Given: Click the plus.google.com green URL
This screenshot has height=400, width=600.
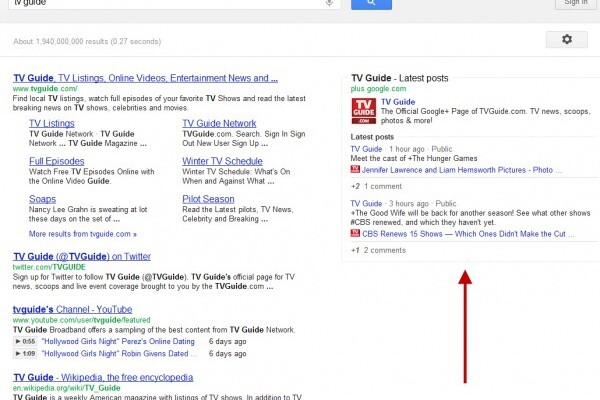Looking at the screenshot, I should tap(378, 89).
